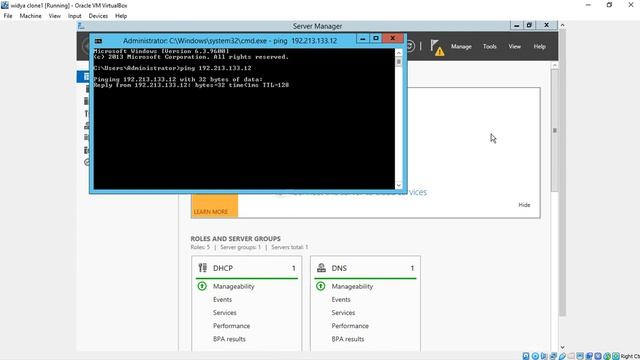
Task: Click Server Manager content scroll up arrow
Action: (554, 65)
